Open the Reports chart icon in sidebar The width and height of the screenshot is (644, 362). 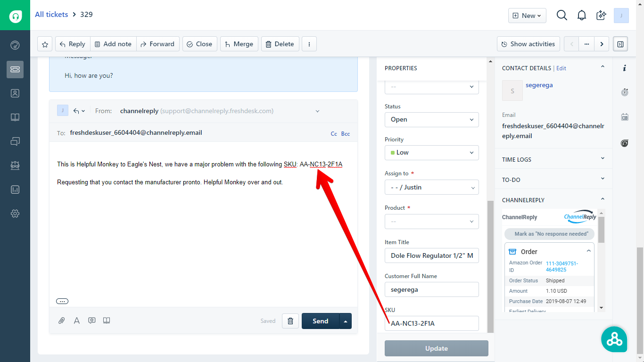15,189
